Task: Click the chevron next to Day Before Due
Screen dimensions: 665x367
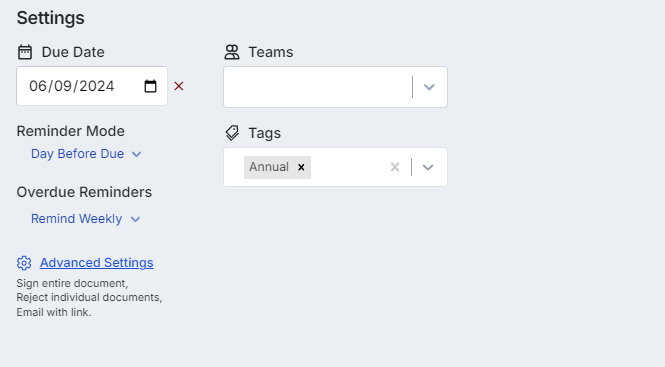Action: click(136, 154)
